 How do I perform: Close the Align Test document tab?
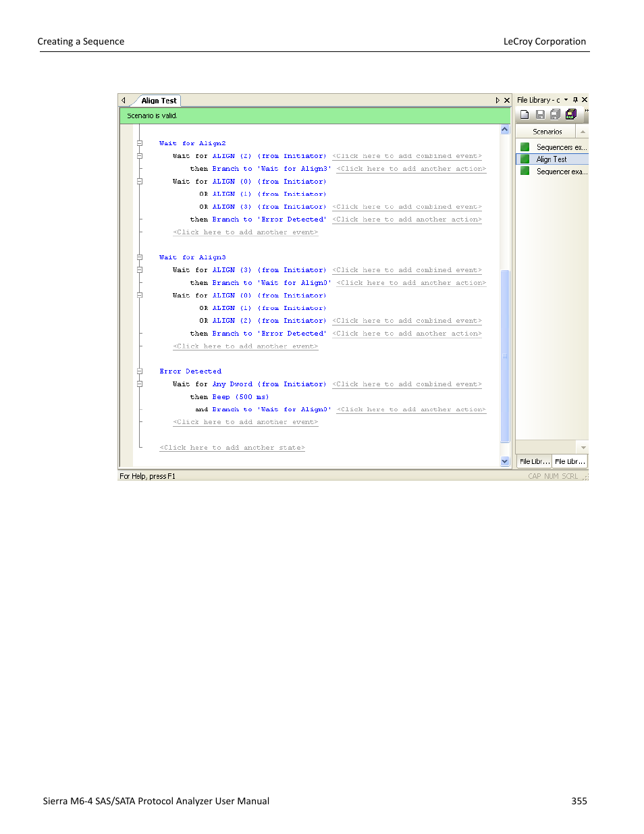[507, 100]
